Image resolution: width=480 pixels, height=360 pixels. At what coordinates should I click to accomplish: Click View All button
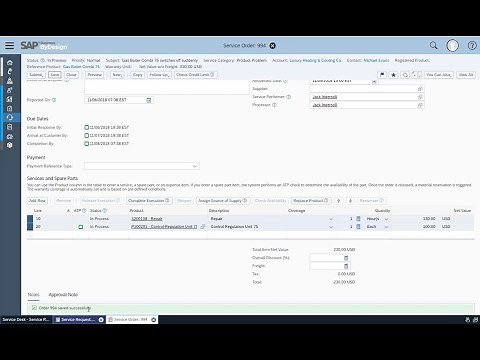pos(466,75)
